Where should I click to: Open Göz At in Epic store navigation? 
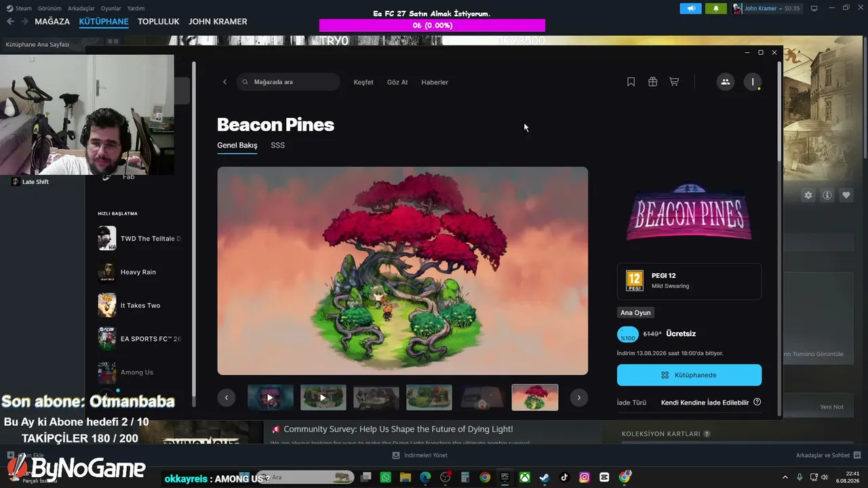pos(397,82)
